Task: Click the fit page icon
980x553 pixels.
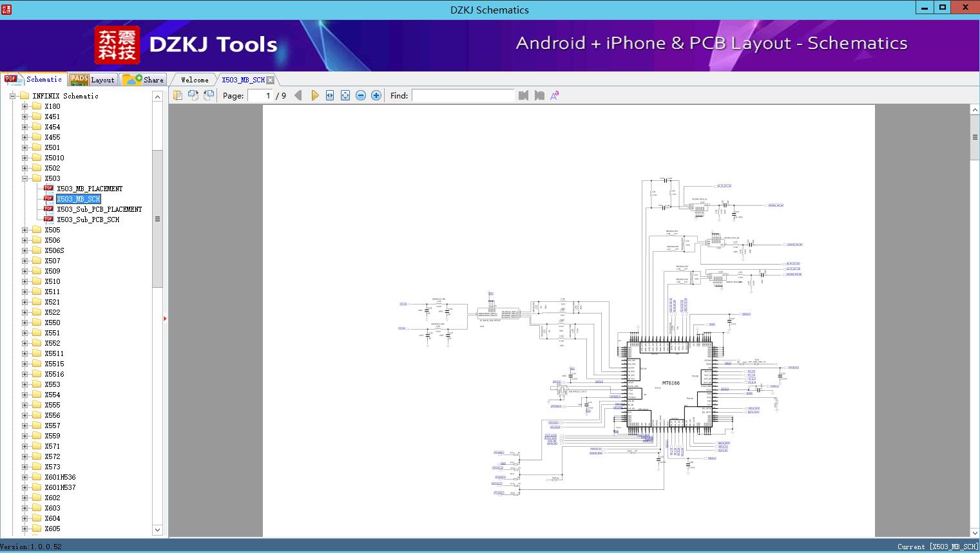Action: pyautogui.click(x=345, y=95)
